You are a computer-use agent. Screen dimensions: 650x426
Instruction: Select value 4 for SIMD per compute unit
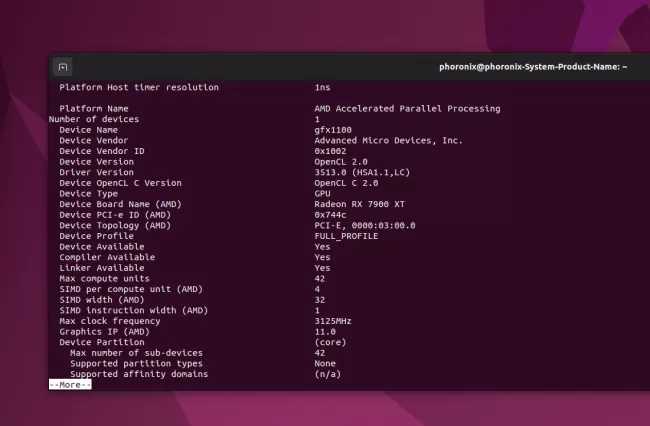click(x=317, y=289)
